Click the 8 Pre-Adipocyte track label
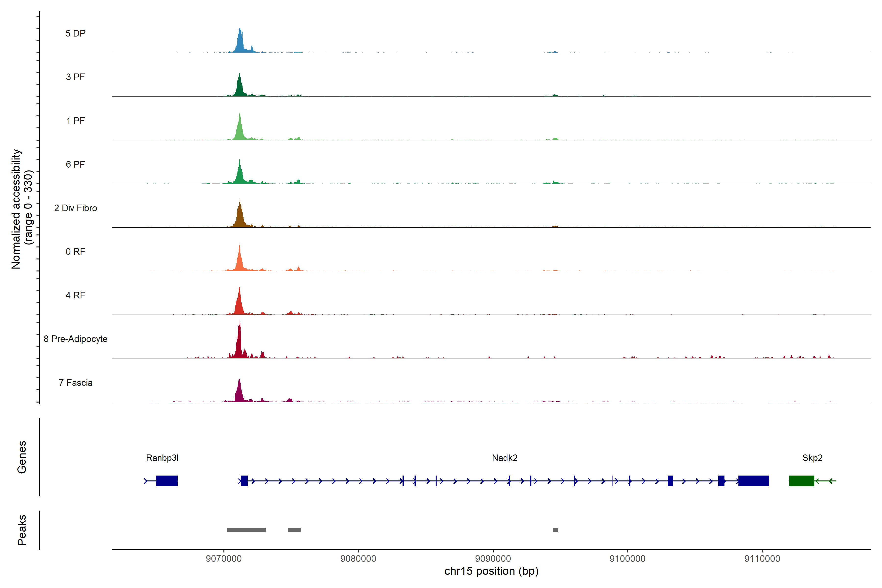This screenshot has width=882, height=588. [x=75, y=339]
